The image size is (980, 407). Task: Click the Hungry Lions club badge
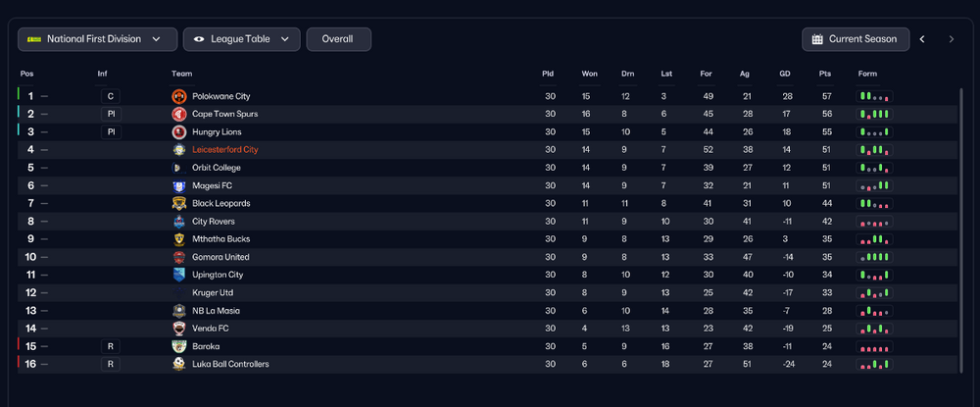[x=178, y=132]
